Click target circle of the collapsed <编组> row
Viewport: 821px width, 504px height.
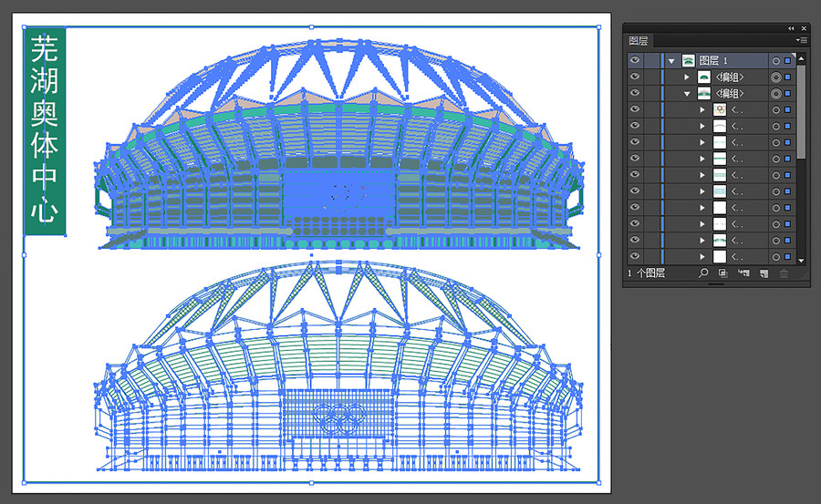tap(776, 77)
